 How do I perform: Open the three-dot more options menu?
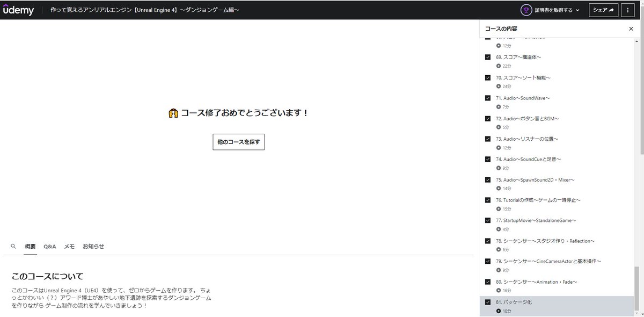pos(627,10)
